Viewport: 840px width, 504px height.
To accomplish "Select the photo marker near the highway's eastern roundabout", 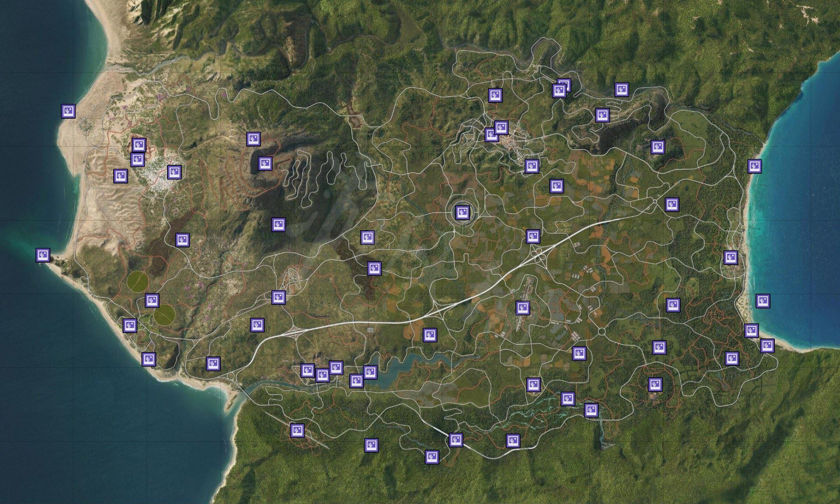I will 672,204.
